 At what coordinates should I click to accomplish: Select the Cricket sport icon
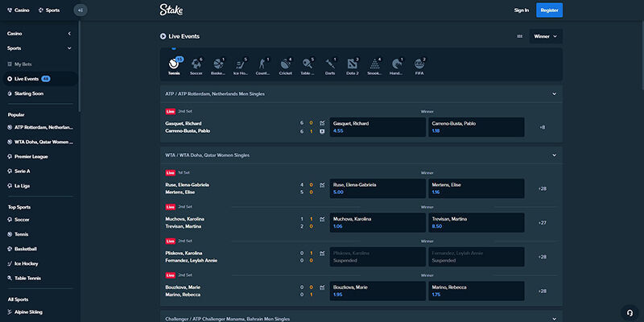point(286,66)
